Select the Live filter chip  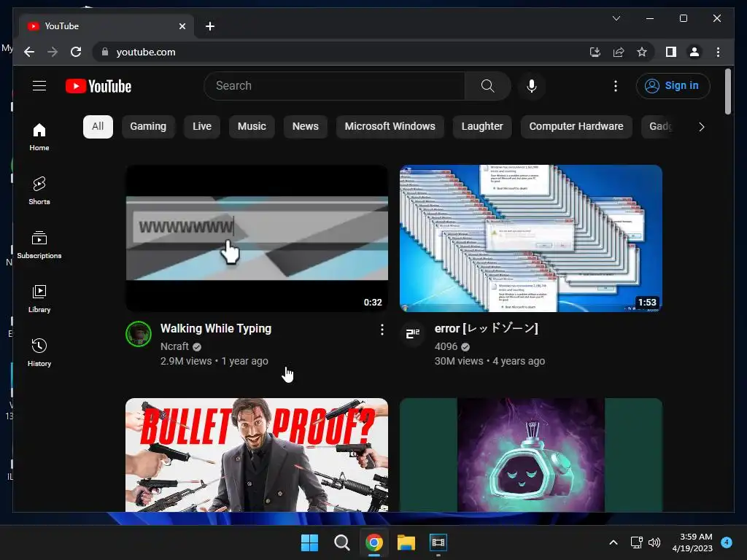tap(202, 127)
